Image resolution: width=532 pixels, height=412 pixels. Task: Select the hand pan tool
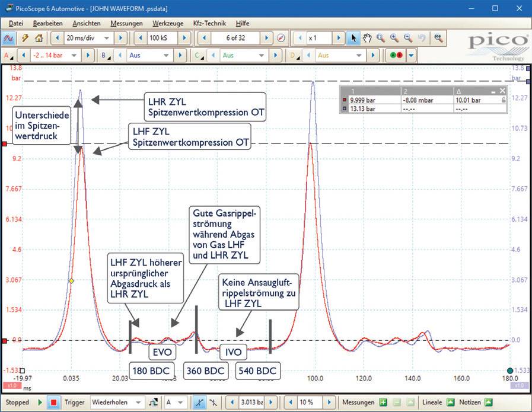click(x=367, y=38)
